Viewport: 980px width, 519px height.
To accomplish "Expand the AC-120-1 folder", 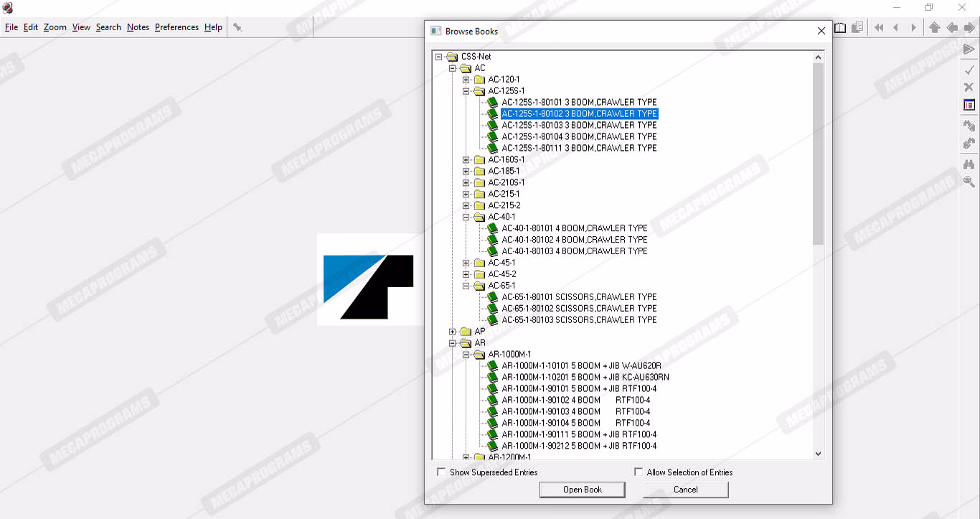I will click(466, 80).
